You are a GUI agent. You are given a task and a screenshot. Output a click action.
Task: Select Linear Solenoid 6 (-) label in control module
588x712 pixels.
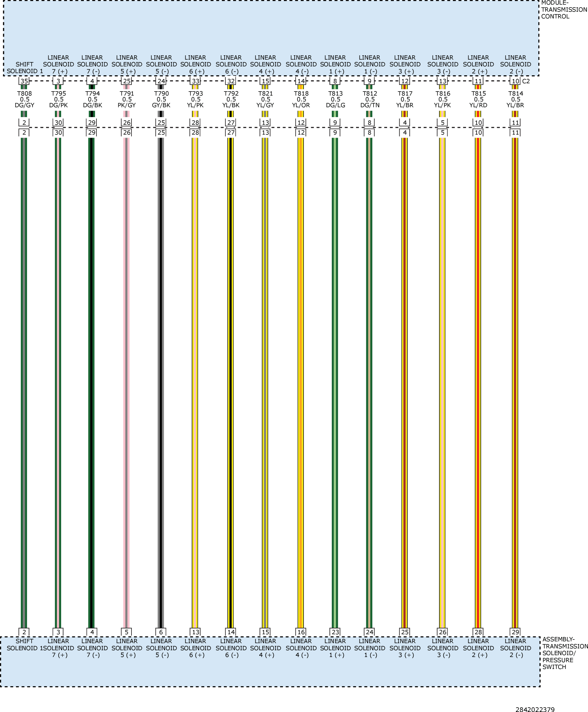click(231, 64)
